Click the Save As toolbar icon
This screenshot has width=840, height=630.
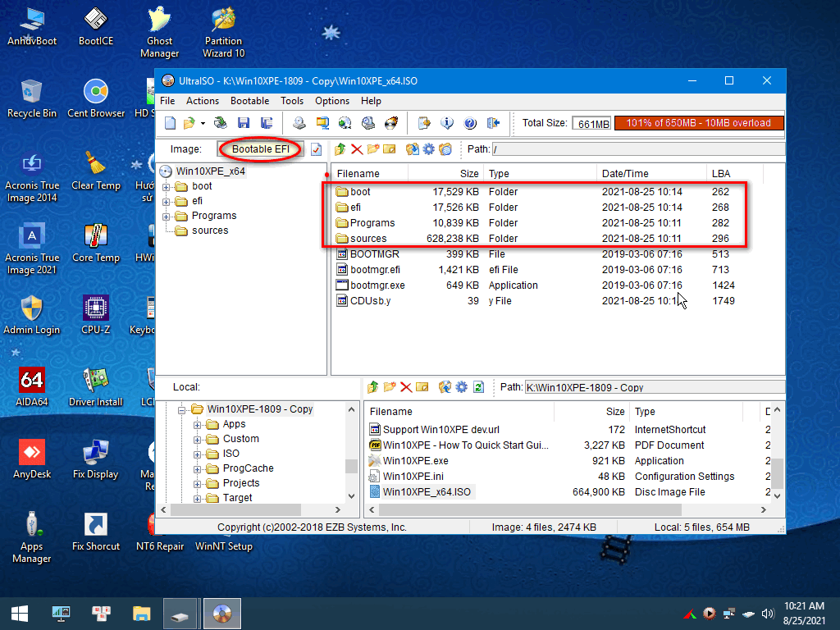coord(267,123)
